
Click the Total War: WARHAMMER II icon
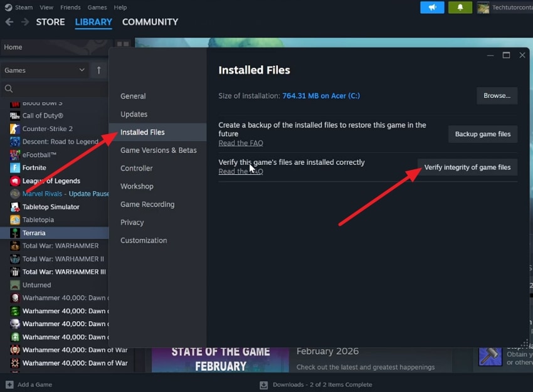coord(14,259)
